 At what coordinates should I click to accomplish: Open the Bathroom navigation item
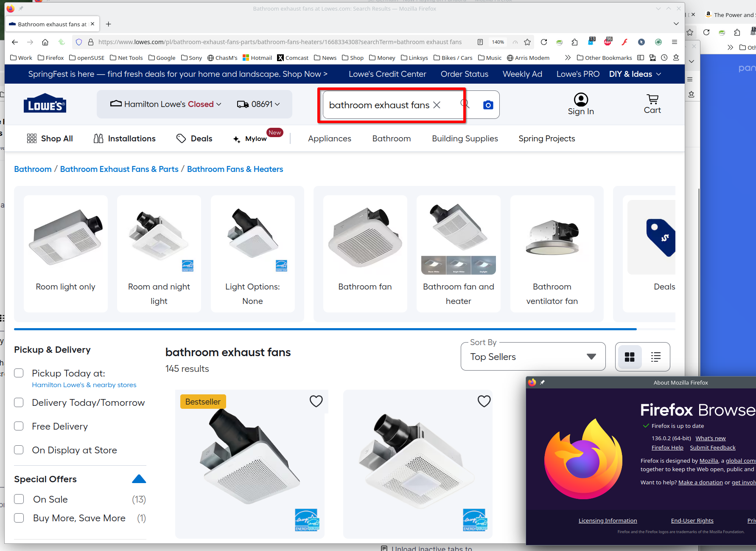point(392,138)
